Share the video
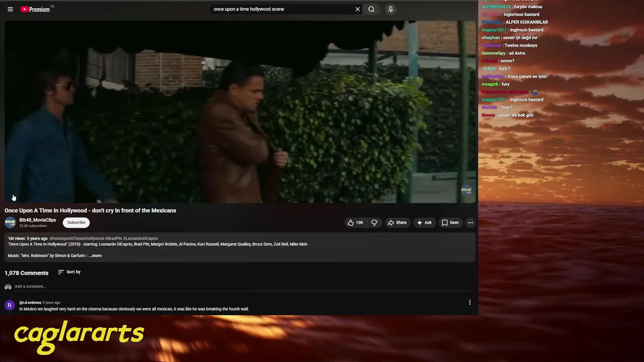Screen dimensions: 644x362 (x=397, y=223)
